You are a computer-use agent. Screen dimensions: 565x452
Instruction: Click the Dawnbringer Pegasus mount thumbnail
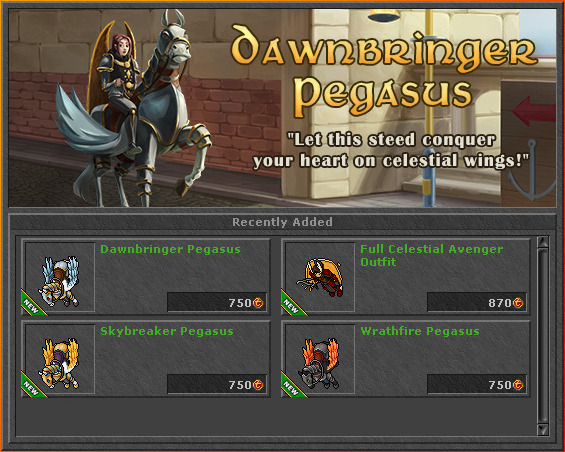click(x=60, y=277)
